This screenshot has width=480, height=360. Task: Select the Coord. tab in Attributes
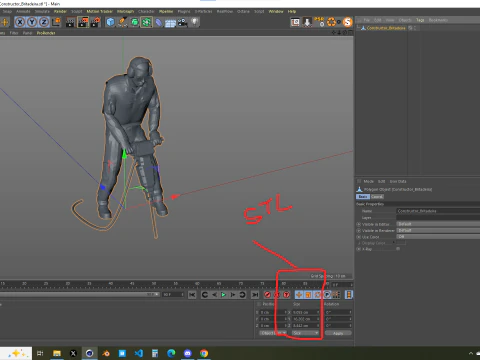377,197
